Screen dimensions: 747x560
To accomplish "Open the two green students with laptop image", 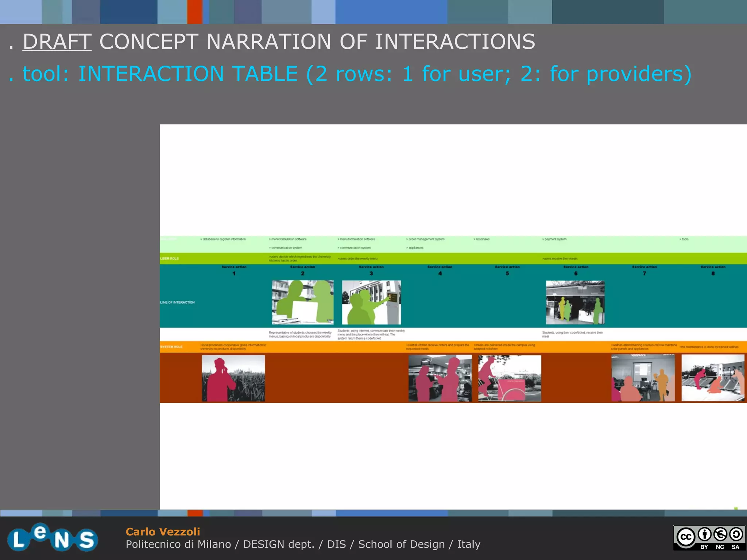I will pos(303,302).
